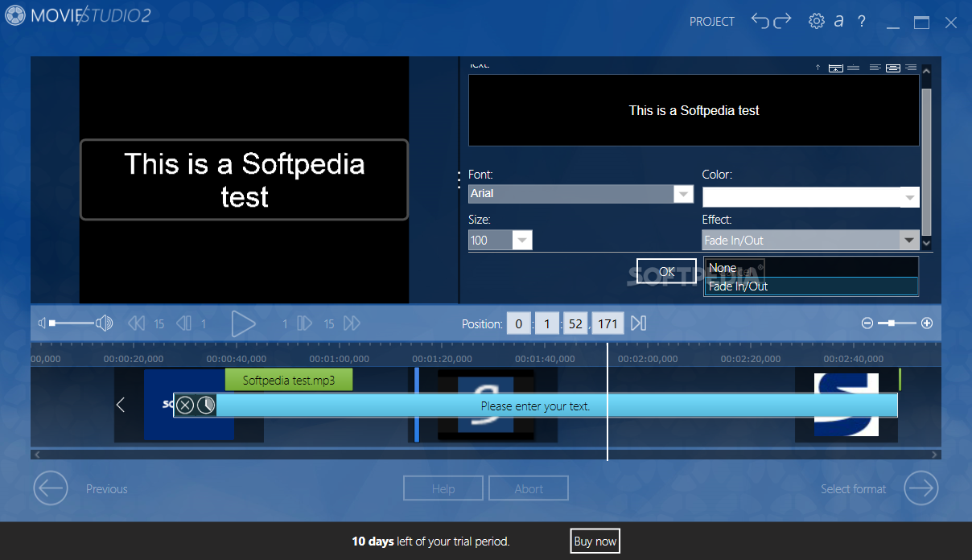Click the position hours field showing 0

click(519, 324)
